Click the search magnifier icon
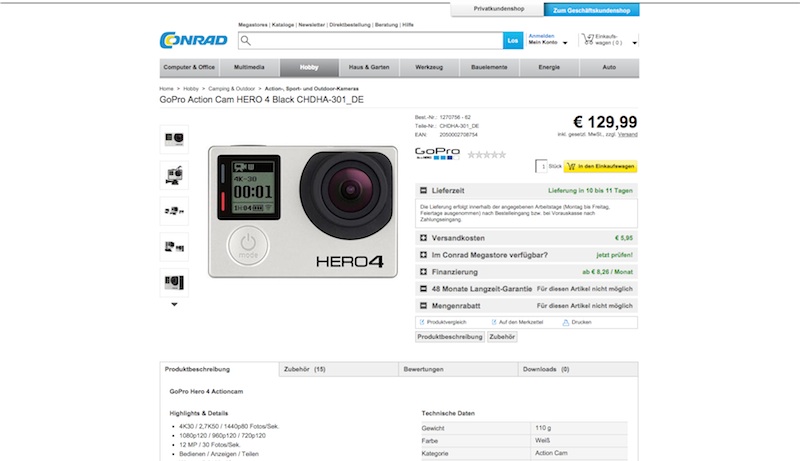800x461 pixels. tap(246, 40)
